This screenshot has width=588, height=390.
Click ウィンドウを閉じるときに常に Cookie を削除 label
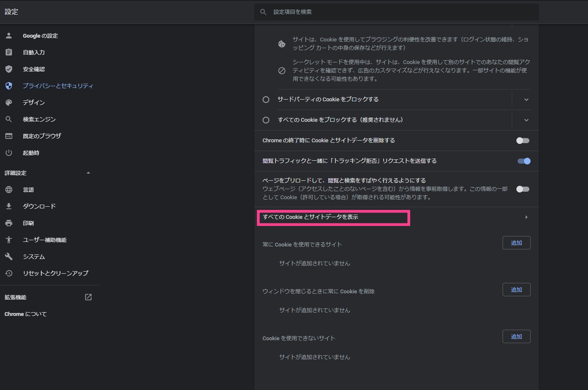(x=319, y=291)
